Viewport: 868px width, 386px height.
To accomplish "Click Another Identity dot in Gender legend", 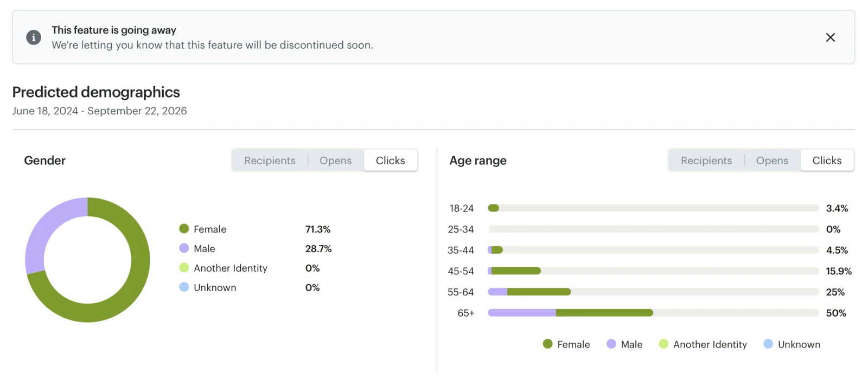I will 184,268.
